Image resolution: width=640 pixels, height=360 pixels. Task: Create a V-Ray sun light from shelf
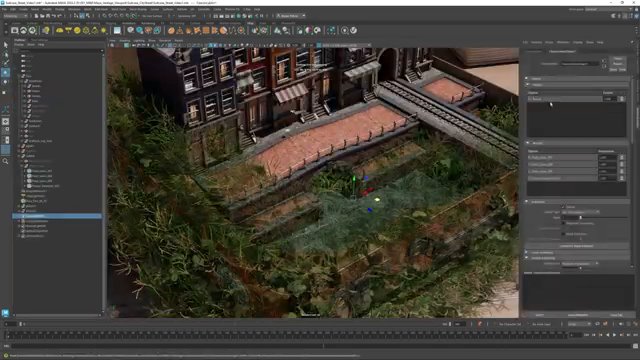104,30
